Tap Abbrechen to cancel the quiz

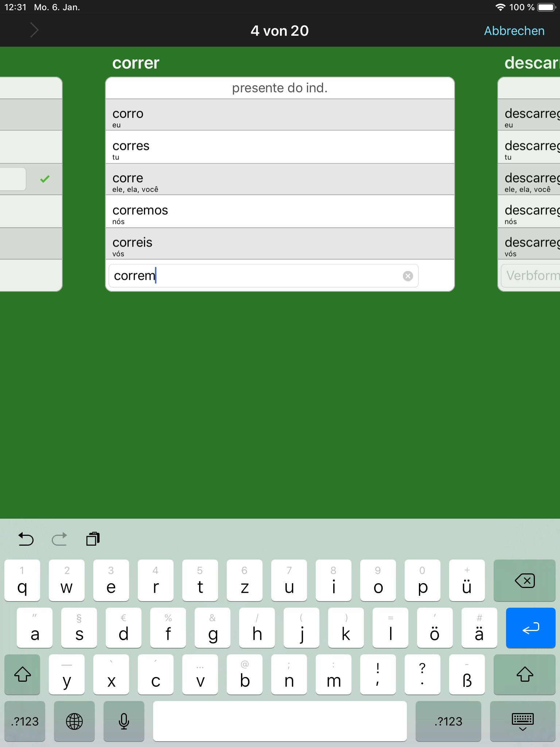(x=514, y=31)
